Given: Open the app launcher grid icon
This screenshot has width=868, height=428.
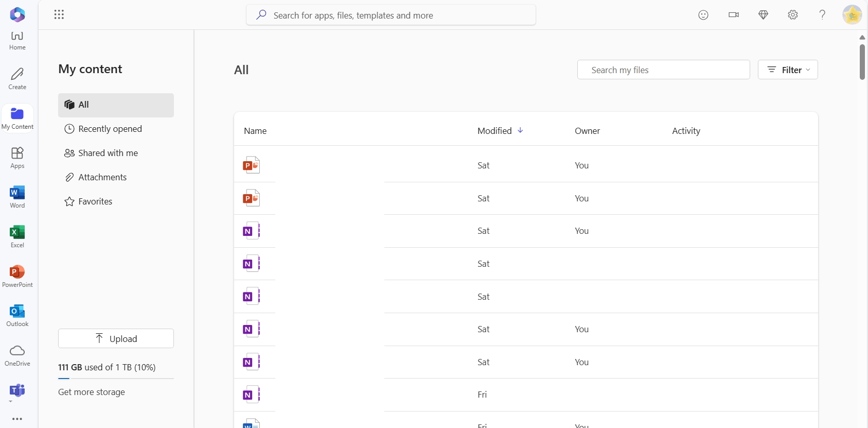Looking at the screenshot, I should tap(59, 14).
